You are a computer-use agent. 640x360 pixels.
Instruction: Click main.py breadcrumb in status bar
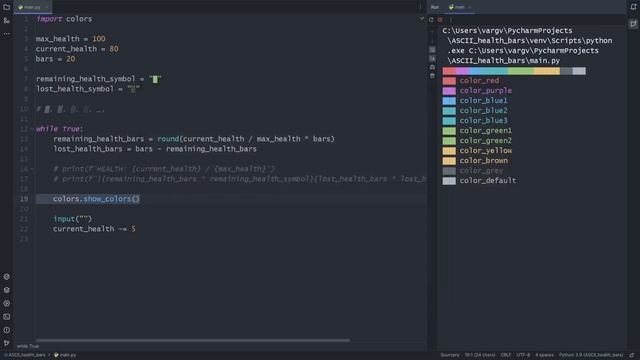click(x=65, y=355)
